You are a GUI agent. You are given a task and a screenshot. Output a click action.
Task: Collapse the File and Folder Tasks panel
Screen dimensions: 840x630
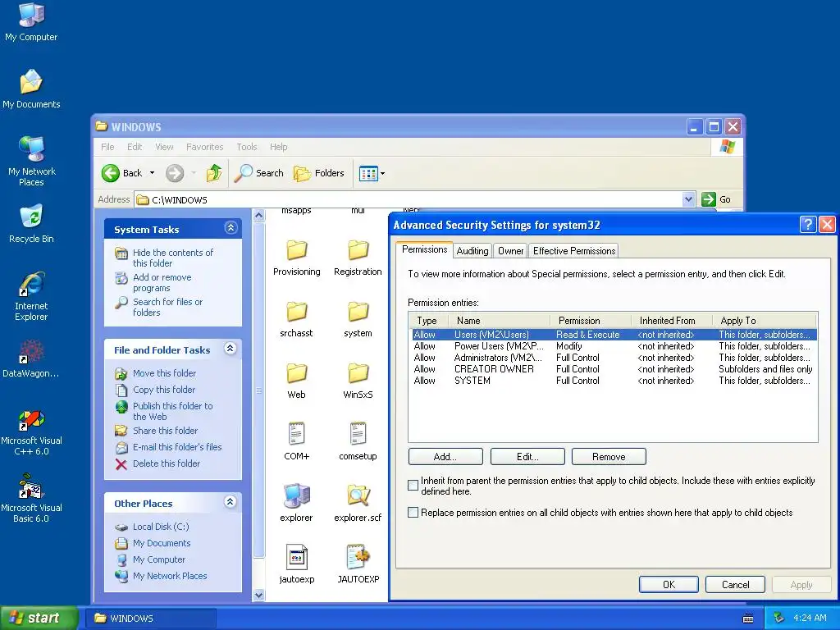(x=231, y=349)
